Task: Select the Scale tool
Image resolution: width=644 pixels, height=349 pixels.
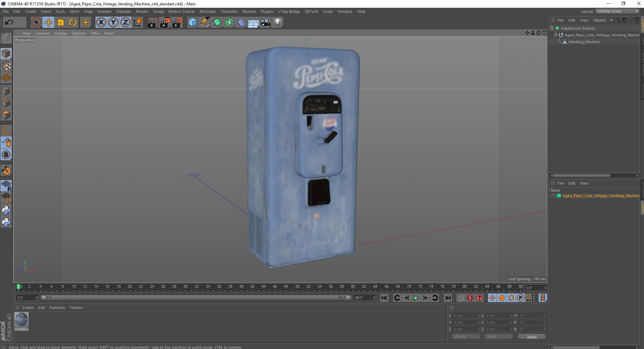Action: (61, 22)
